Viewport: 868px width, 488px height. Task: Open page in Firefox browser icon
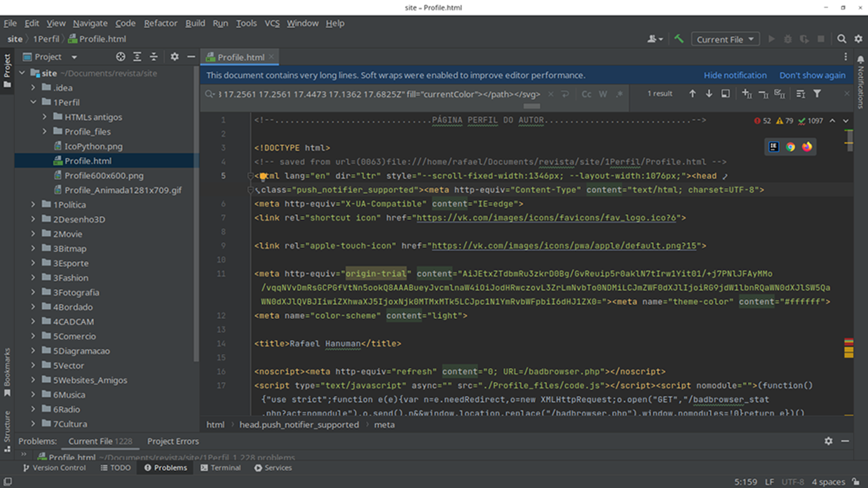point(807,147)
